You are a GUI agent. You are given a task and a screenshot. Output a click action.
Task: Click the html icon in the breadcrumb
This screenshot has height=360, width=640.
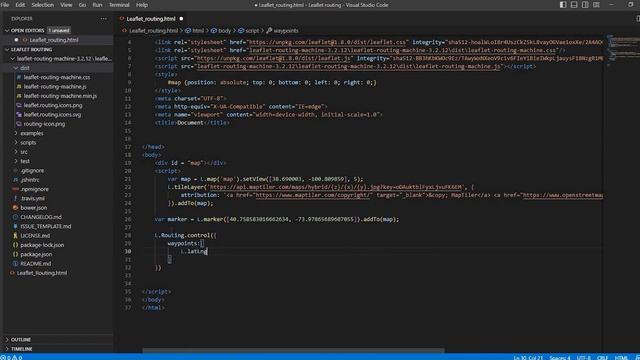pyautogui.click(x=188, y=31)
